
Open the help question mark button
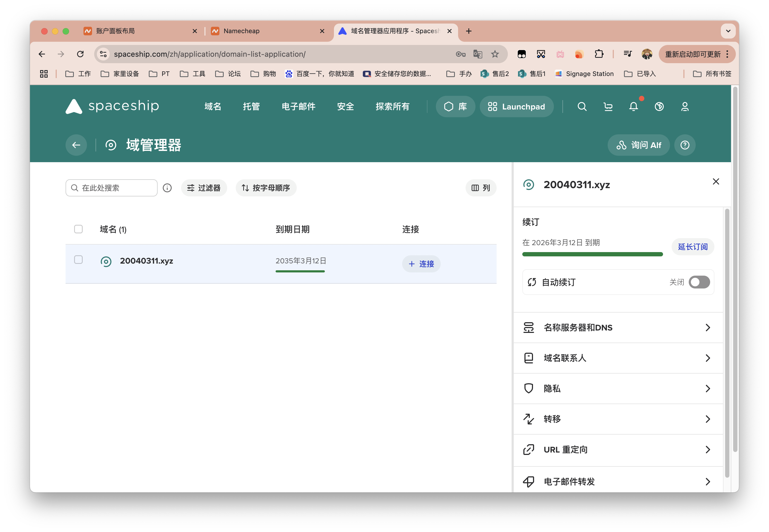click(x=685, y=145)
